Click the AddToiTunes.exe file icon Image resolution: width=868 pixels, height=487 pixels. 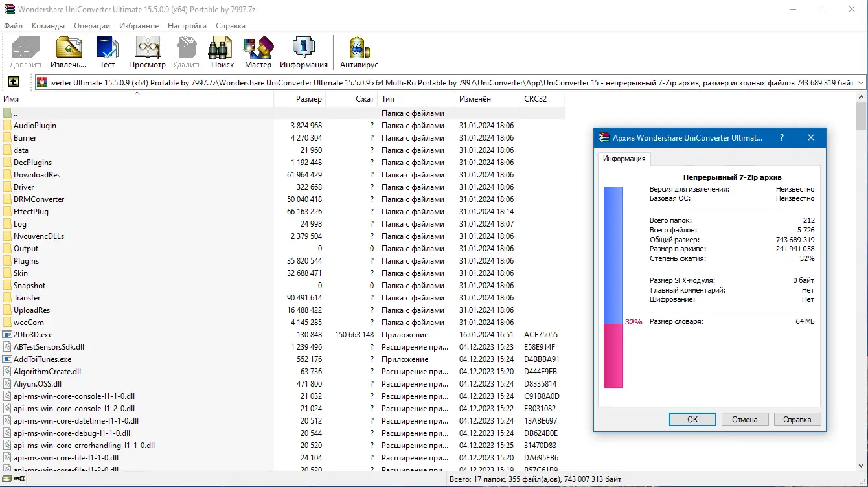click(x=7, y=359)
